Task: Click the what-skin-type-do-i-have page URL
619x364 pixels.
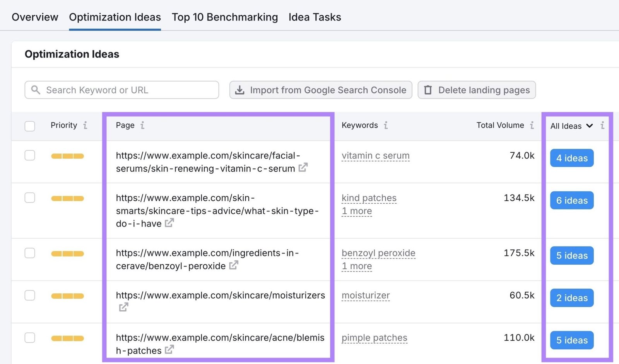Action: [217, 211]
